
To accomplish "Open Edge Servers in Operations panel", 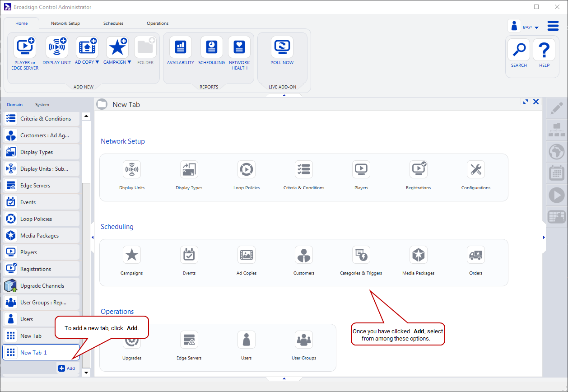I will point(189,346).
